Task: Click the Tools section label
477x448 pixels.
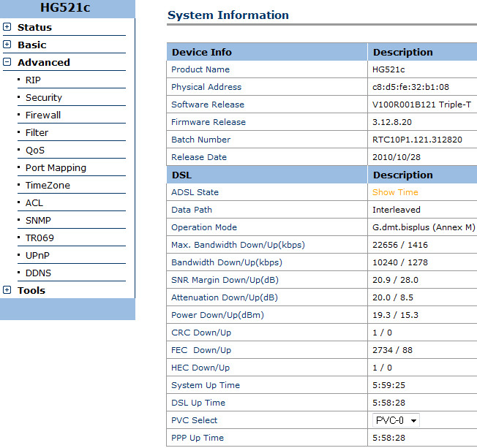Action: [x=31, y=290]
